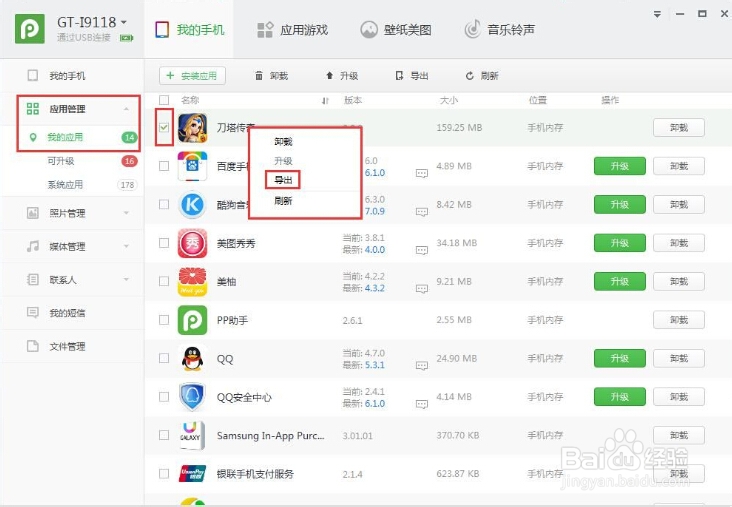Toggle the select-all checkbox in header
Screen dimensions: 732x507
tap(164, 100)
